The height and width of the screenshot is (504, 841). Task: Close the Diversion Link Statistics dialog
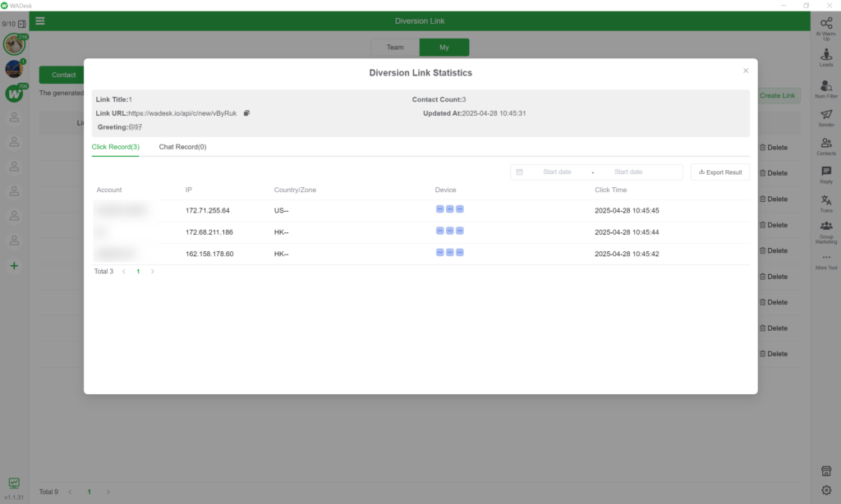746,71
